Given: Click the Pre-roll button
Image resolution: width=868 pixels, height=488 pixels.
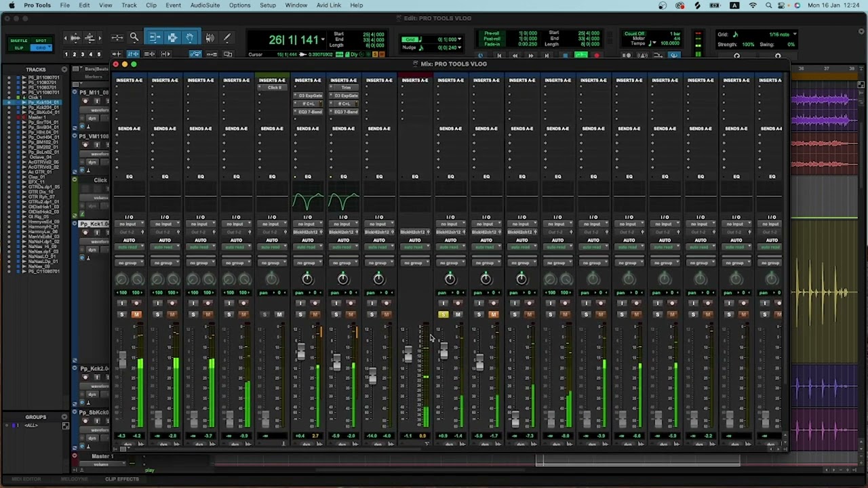Looking at the screenshot, I should [x=492, y=34].
